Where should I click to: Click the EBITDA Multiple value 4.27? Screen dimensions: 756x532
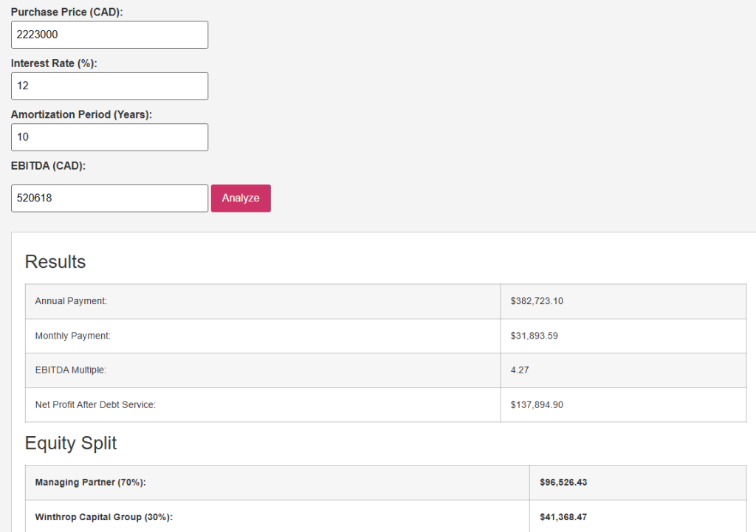coord(519,370)
